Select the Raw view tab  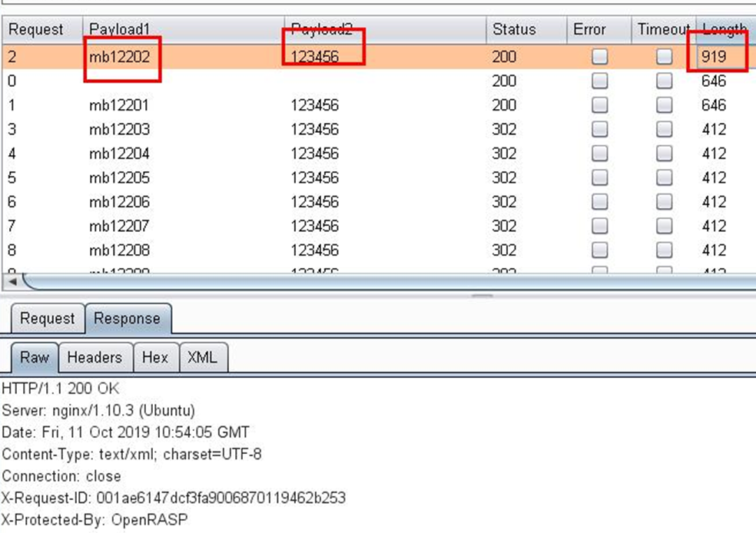point(35,358)
